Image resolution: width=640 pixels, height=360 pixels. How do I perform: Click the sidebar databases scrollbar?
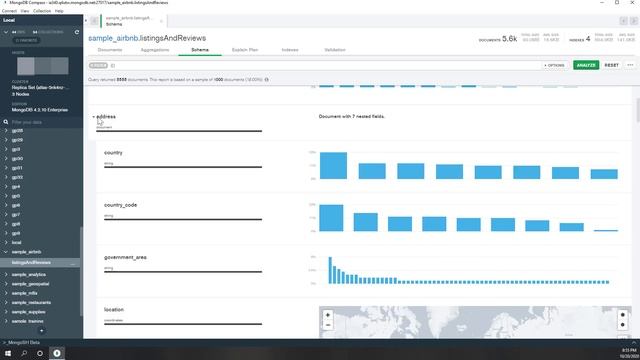click(x=81, y=271)
